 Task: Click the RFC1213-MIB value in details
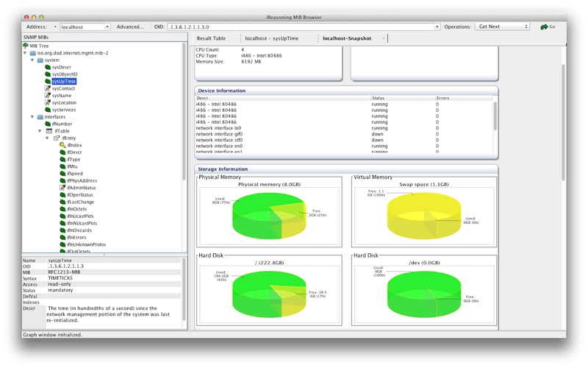click(x=64, y=272)
